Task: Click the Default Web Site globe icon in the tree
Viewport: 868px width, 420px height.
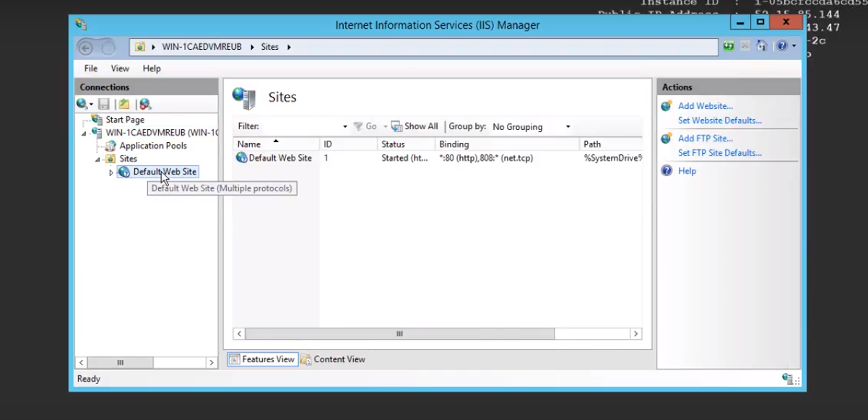Action: [x=123, y=172]
